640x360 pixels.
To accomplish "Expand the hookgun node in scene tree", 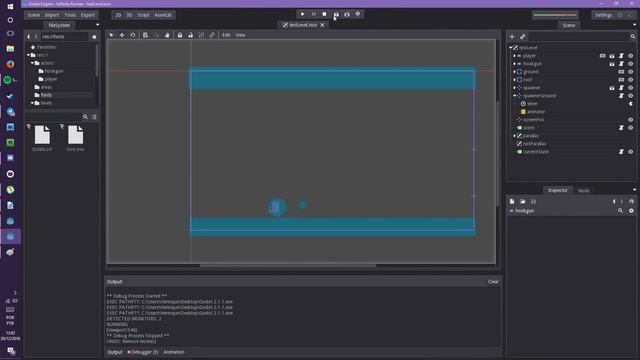I will click(515, 64).
